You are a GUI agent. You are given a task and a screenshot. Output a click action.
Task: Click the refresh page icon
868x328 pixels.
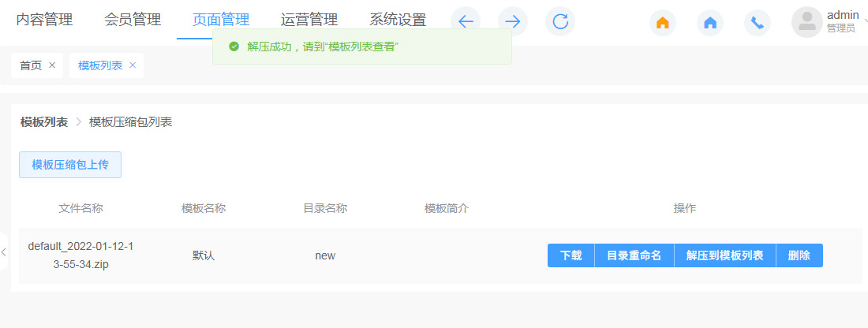point(560,21)
